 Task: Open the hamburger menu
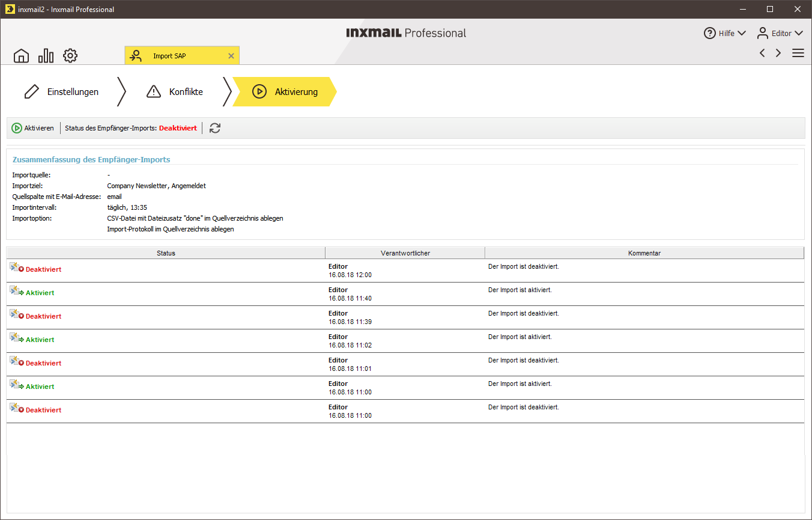pyautogui.click(x=798, y=53)
